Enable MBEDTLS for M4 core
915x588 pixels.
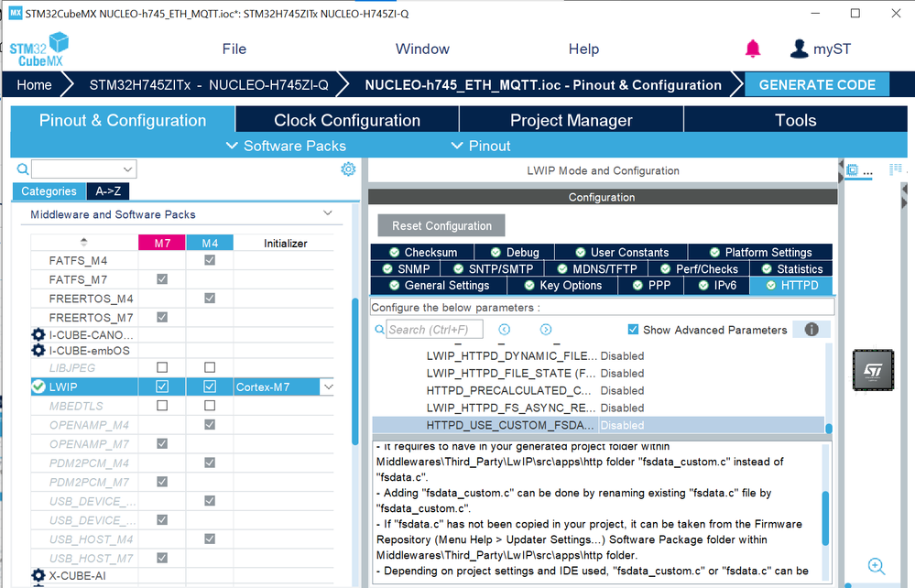pos(210,406)
